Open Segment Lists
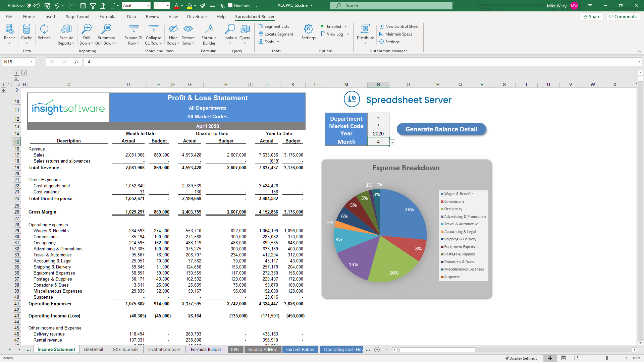The width and height of the screenshot is (644, 362). (x=274, y=26)
